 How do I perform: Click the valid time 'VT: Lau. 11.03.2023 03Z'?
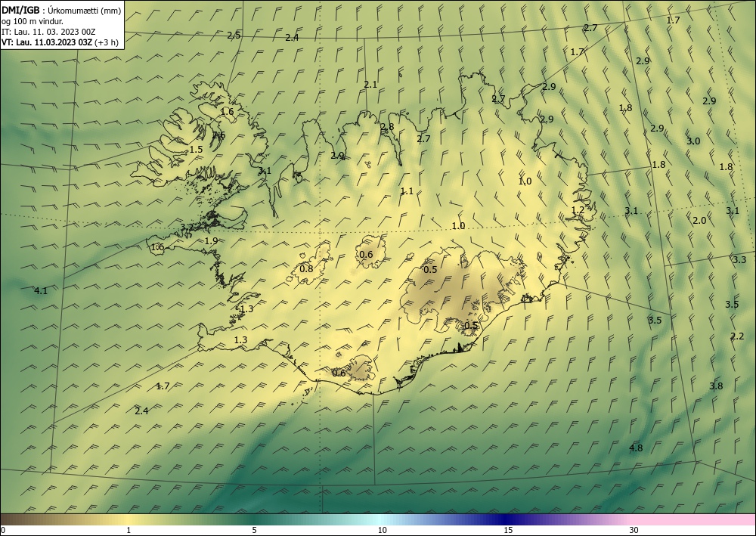(47, 42)
